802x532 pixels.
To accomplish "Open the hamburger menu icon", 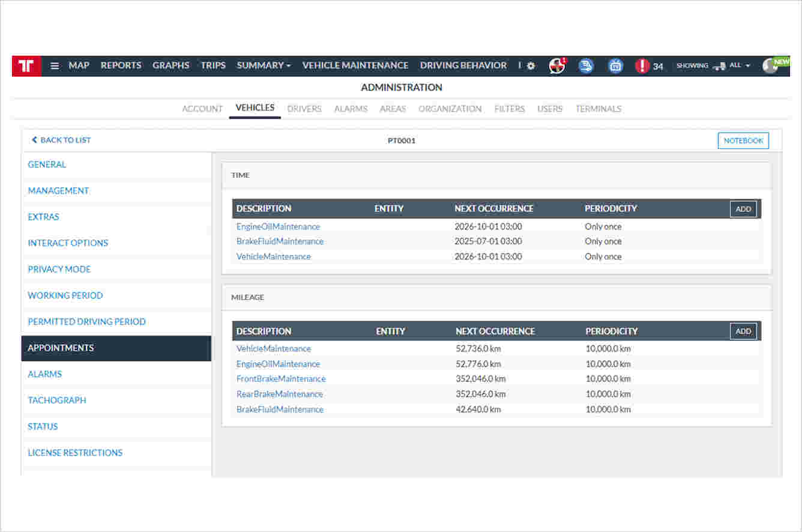I will [55, 66].
